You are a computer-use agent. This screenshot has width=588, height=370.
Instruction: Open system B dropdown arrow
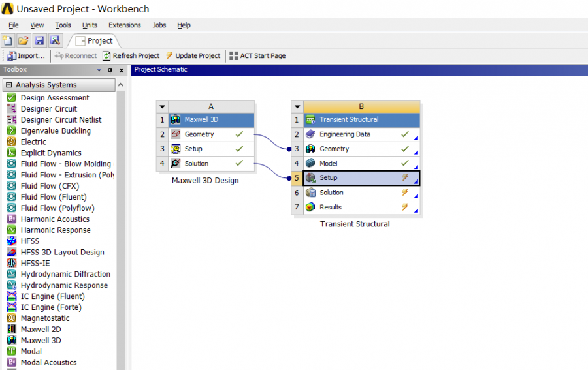(297, 106)
